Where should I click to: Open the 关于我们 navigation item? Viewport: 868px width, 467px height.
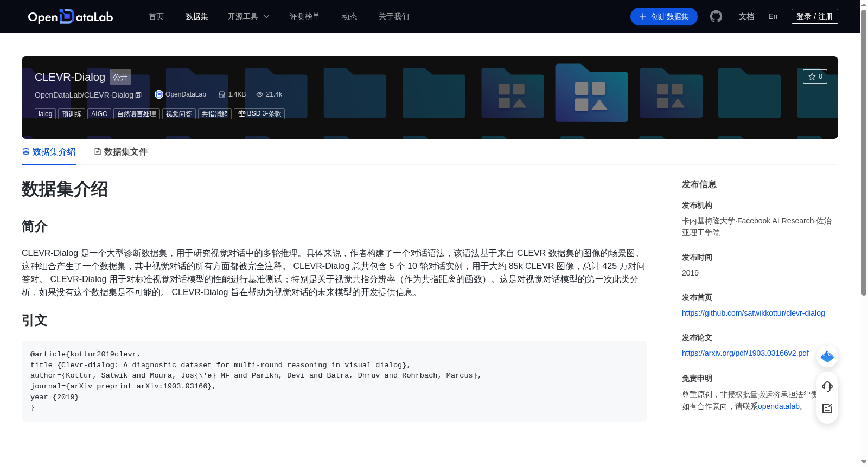[x=394, y=16]
